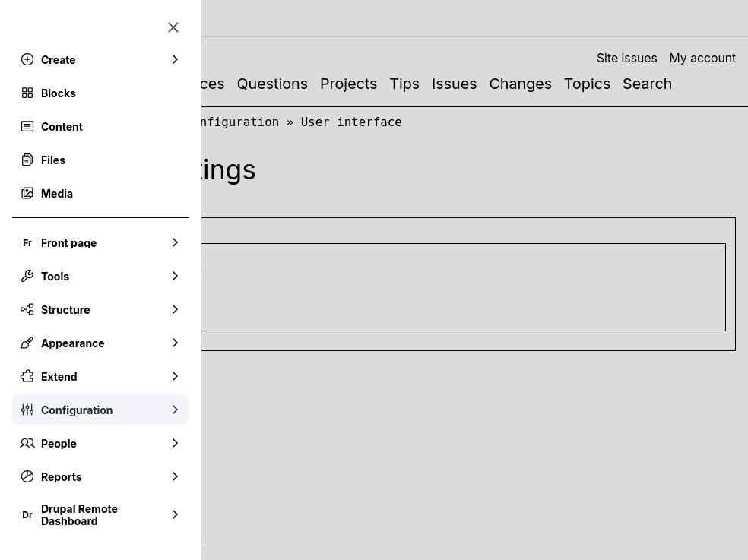The image size is (748, 560).
Task: Open the Projects navigation item
Action: 349,84
